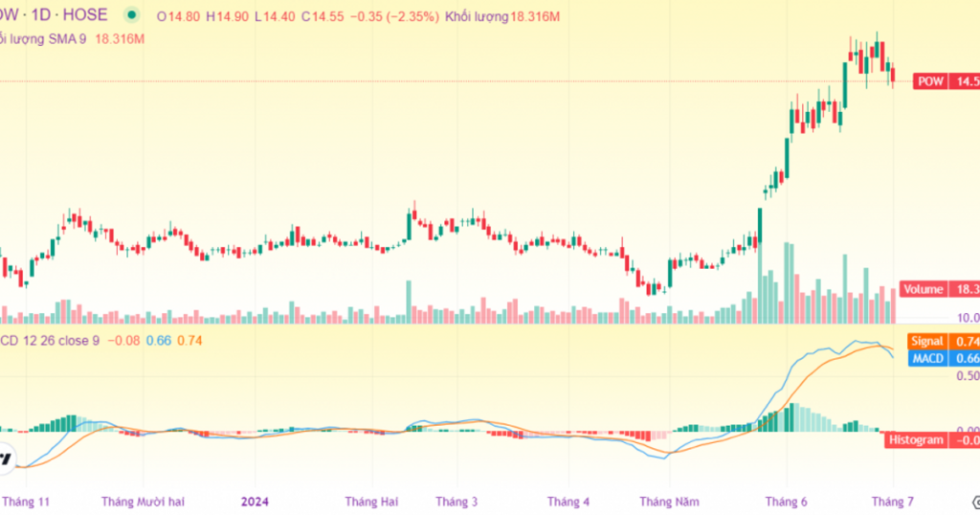The image size is (980, 515).
Task: Click the Tháng 3 time axis label
Action: 457,502
